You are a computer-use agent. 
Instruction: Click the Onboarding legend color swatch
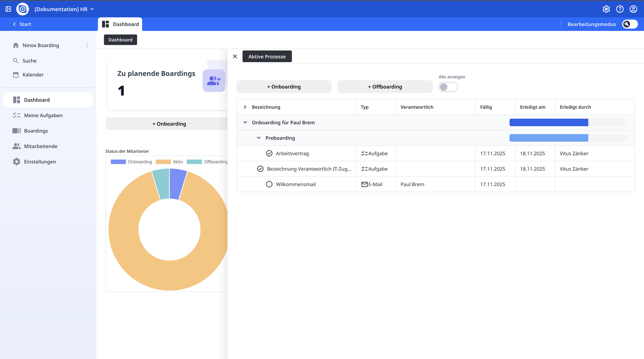tap(118, 162)
